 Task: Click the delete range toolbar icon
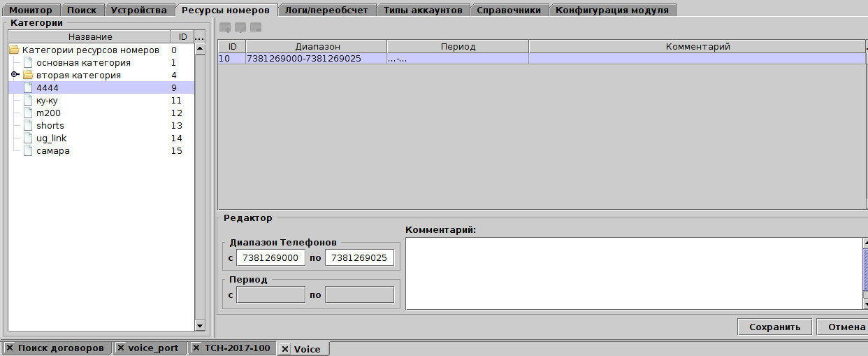[256, 28]
